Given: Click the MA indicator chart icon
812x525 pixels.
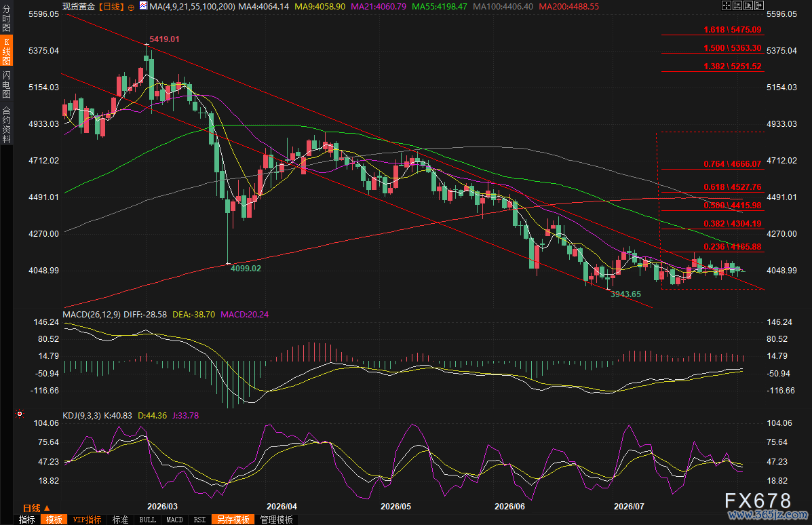Looking at the screenshot, I should point(143,6).
